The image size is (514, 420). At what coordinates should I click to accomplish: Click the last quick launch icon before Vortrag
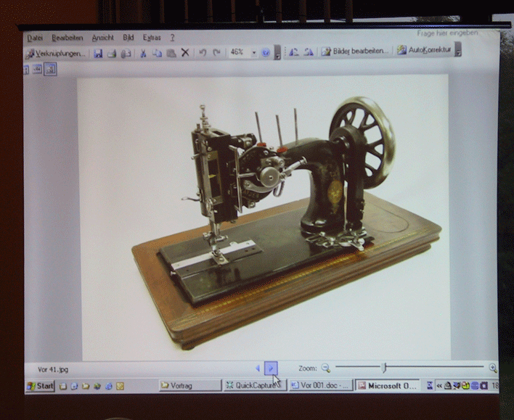120,386
